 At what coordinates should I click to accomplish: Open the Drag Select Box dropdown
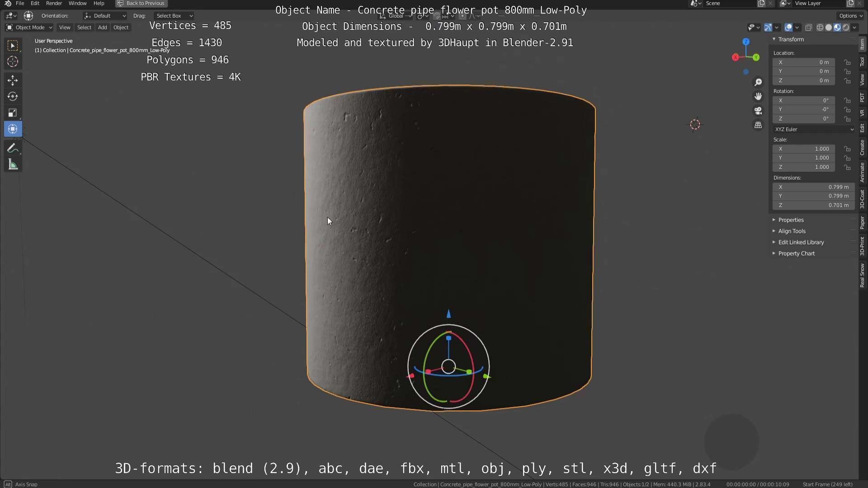click(174, 16)
